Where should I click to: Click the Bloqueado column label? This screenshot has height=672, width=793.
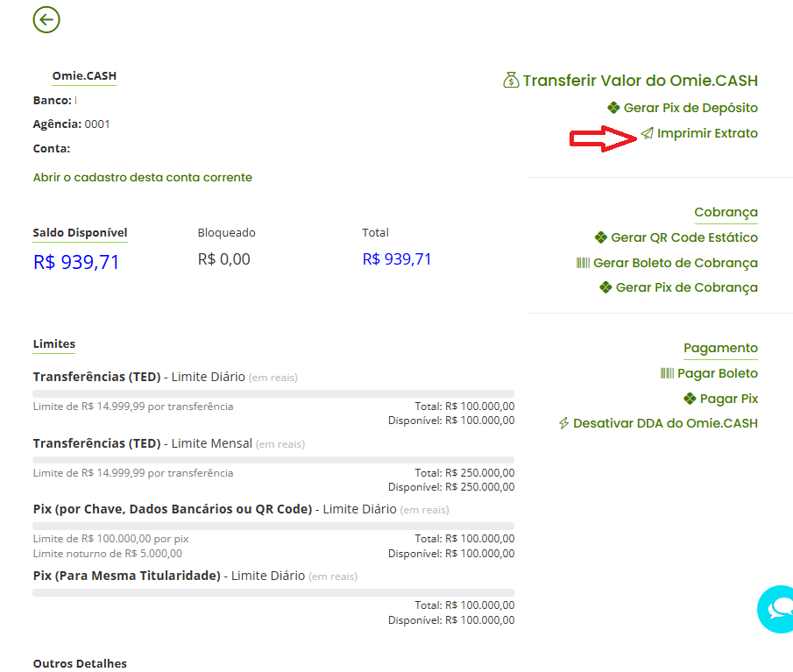[227, 232]
